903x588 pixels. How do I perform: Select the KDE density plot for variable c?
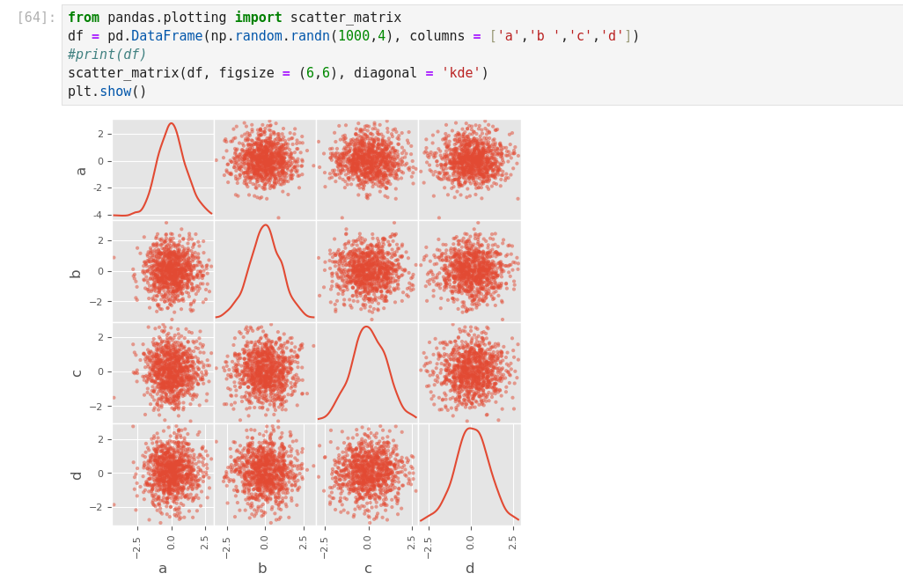tap(367, 372)
